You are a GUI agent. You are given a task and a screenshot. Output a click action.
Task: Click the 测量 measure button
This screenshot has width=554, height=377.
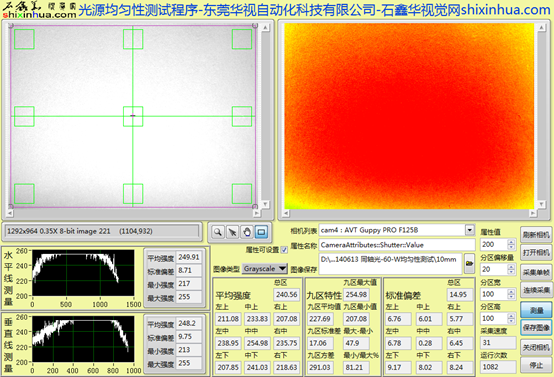click(x=536, y=310)
